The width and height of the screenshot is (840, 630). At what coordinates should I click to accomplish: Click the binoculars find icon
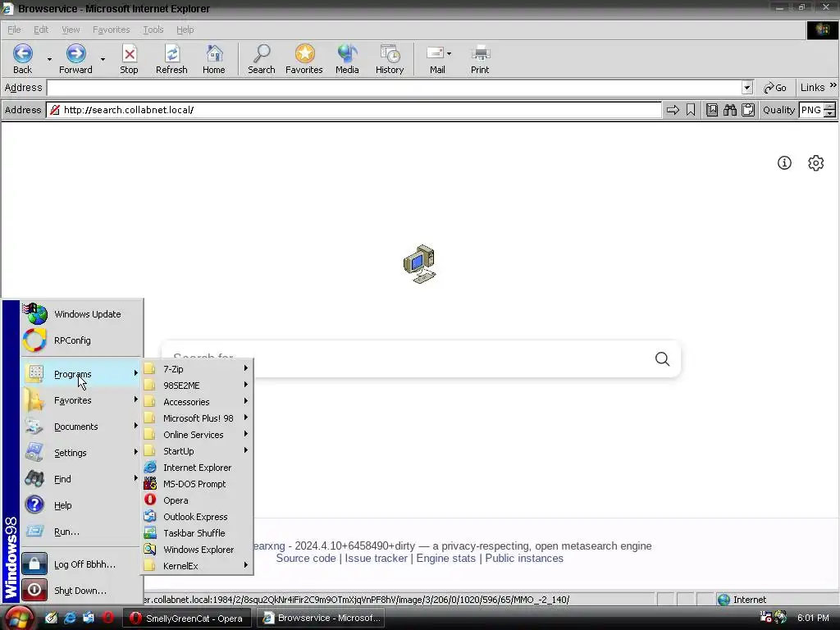tap(730, 110)
